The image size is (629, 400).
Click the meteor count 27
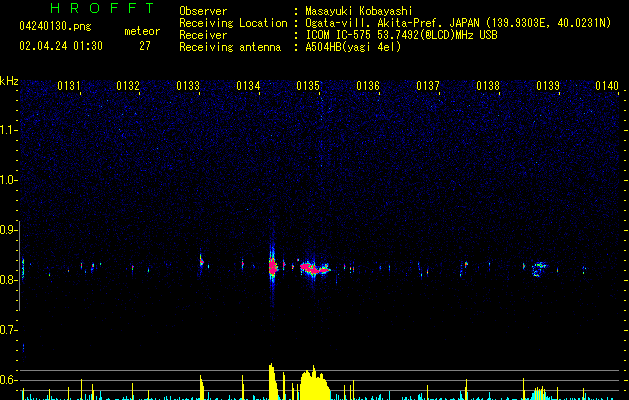[x=145, y=46]
